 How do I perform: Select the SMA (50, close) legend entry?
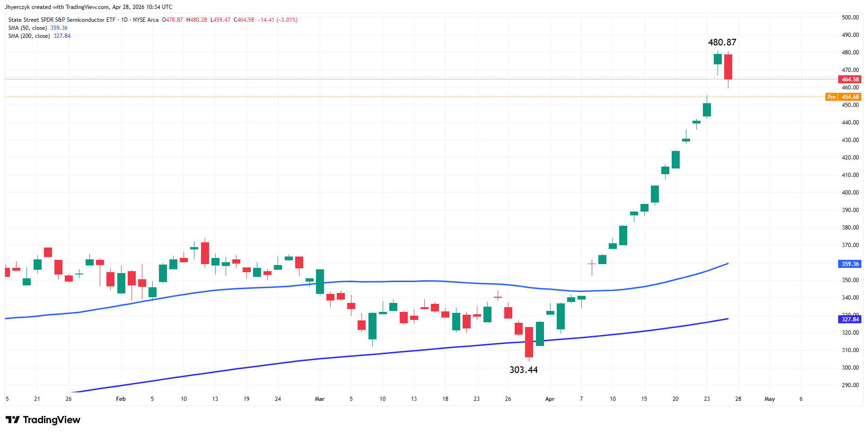point(38,28)
